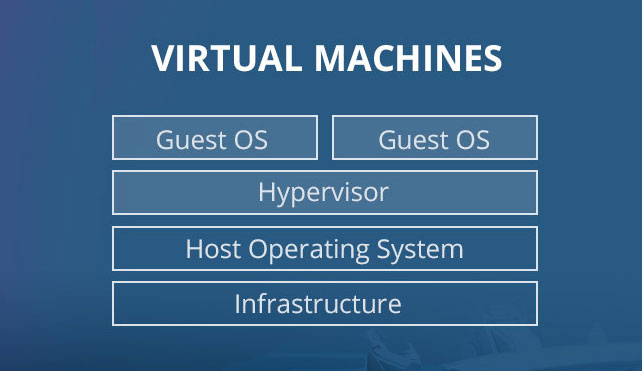Click the VIRTUAL MACHINES title
Screen dimensions: 642x371
coord(326,58)
